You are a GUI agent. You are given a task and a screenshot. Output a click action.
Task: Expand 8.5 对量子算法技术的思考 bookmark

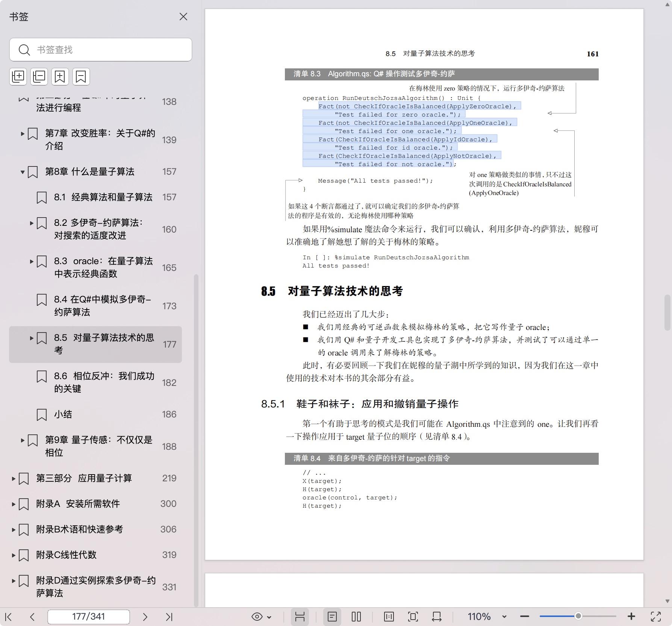click(x=32, y=338)
